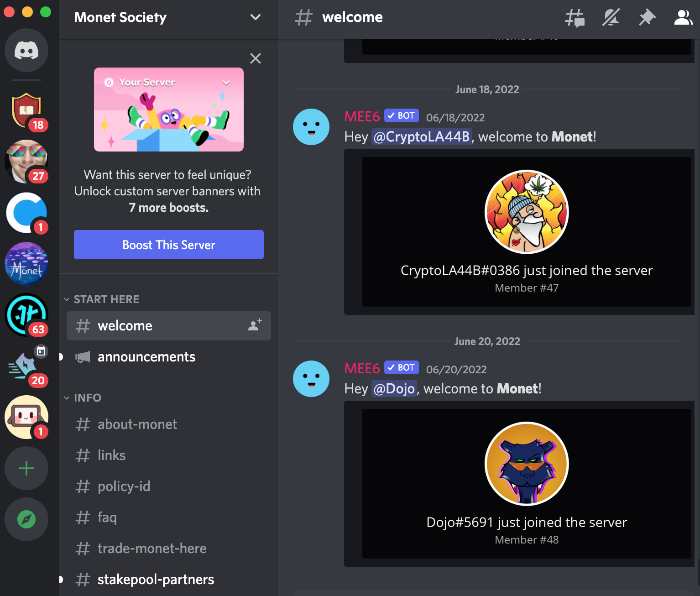Open the red shield server with 18 notifications
Image resolution: width=700 pixels, height=596 pixels.
point(26,110)
